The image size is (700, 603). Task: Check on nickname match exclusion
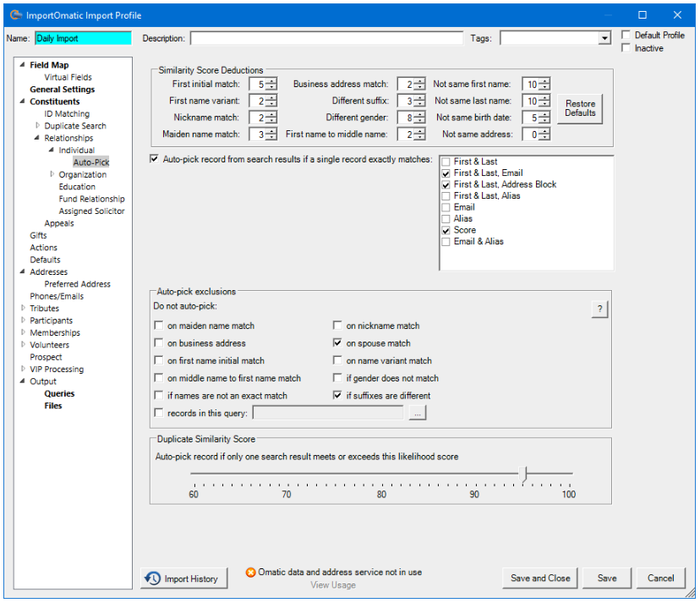[337, 326]
